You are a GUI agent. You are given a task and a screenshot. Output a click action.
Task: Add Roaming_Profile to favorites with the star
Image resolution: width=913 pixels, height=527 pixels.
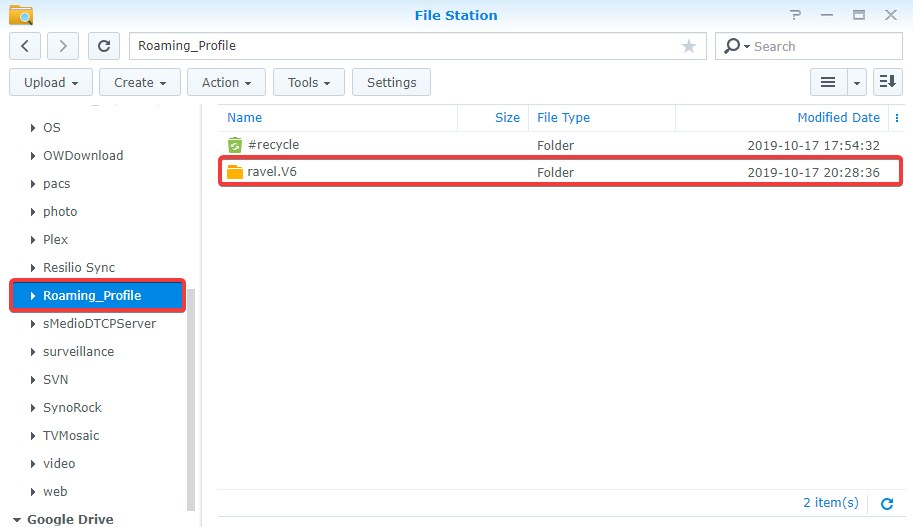pyautogui.click(x=689, y=46)
